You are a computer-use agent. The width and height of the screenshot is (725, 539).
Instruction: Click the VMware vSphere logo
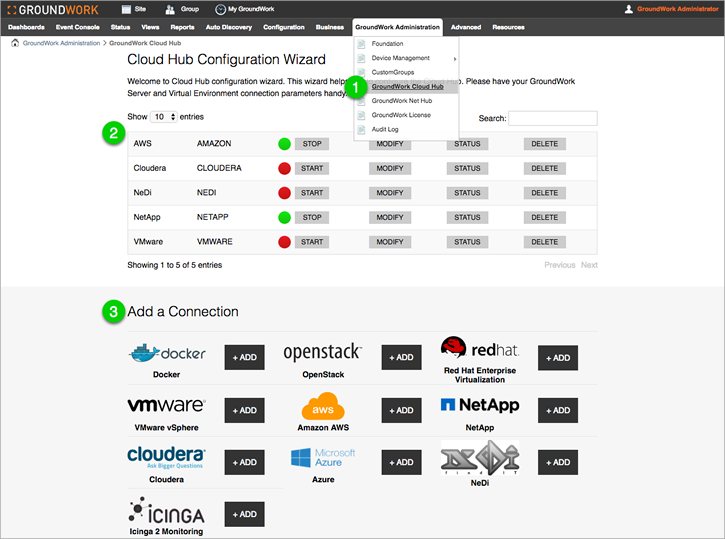(166, 405)
